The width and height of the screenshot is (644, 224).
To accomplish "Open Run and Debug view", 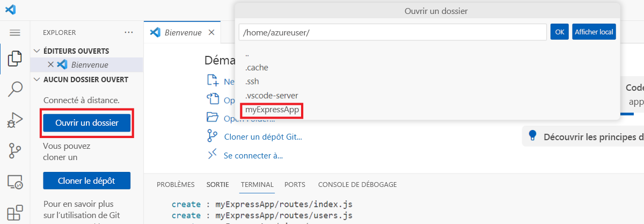I will (x=14, y=120).
